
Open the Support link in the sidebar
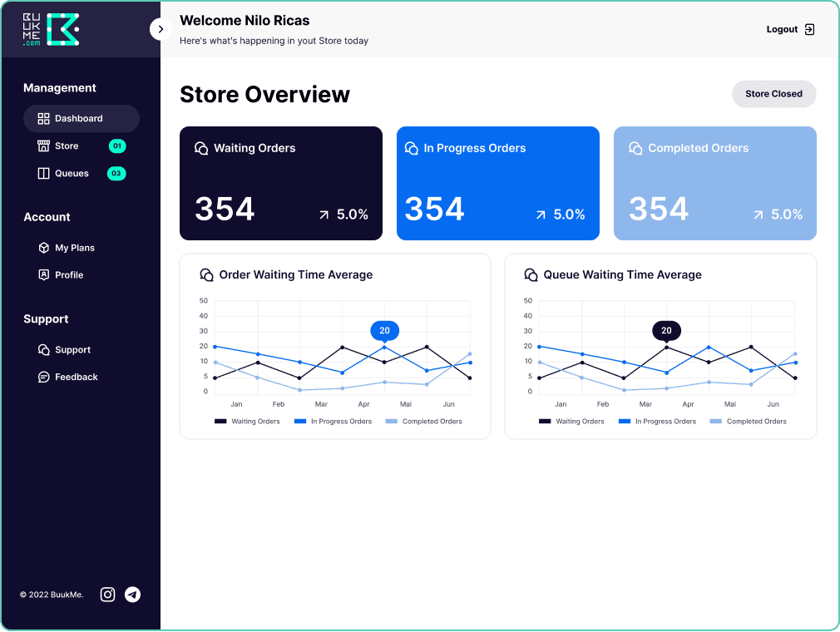(x=64, y=350)
